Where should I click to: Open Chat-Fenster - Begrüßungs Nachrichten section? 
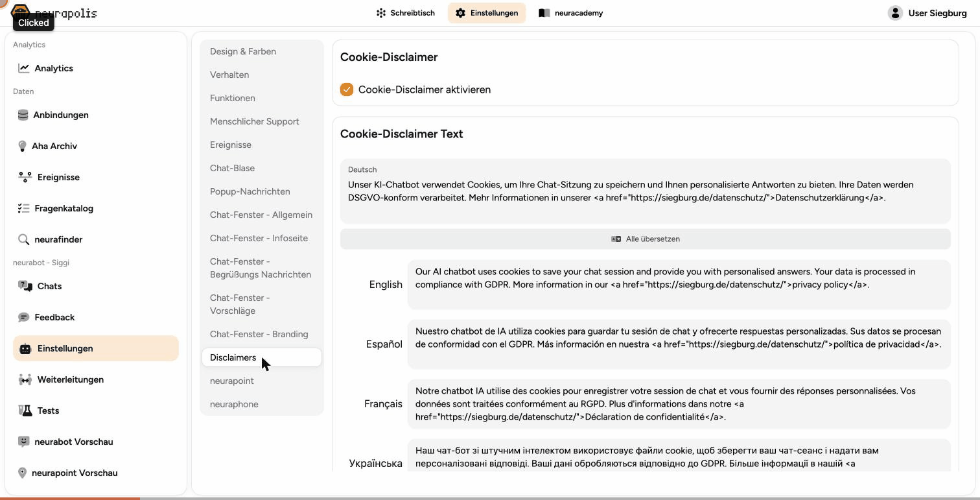(x=262, y=268)
